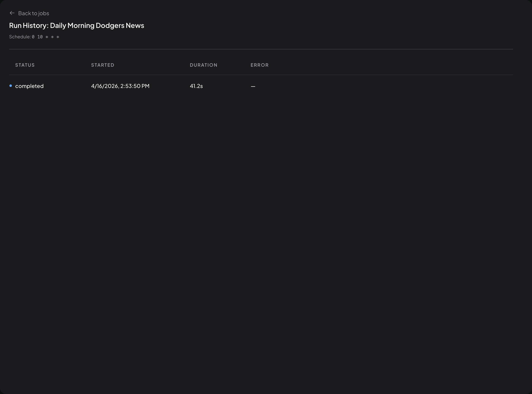
Task: Click the dash in the ERROR column
Action: pyautogui.click(x=253, y=86)
